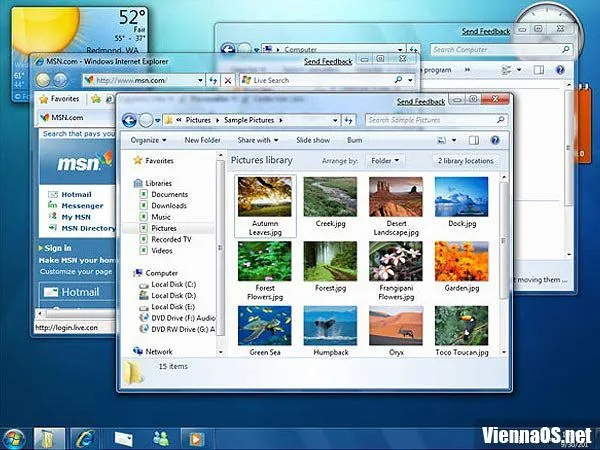This screenshot has width=600, height=450.
Task: Click the Windows Start orb
Action: point(14,437)
